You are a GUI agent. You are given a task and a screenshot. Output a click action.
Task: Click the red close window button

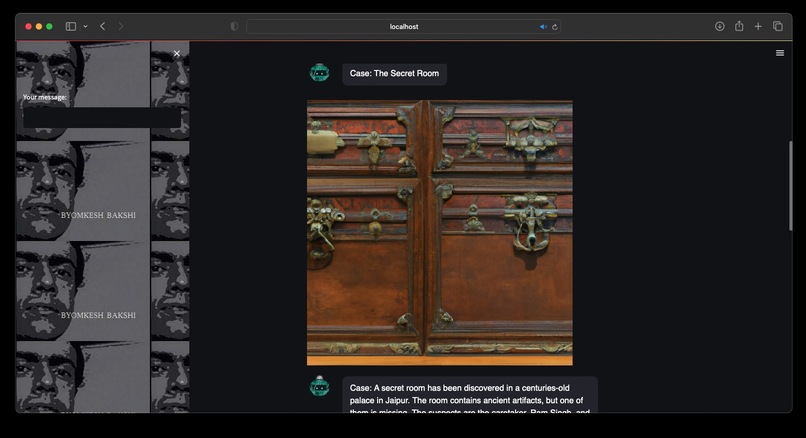tap(29, 26)
